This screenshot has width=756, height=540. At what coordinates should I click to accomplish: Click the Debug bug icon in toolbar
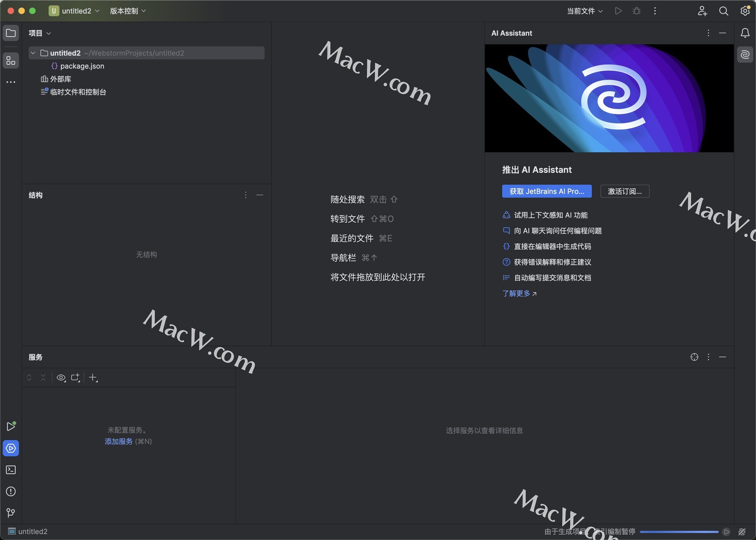pyautogui.click(x=637, y=11)
